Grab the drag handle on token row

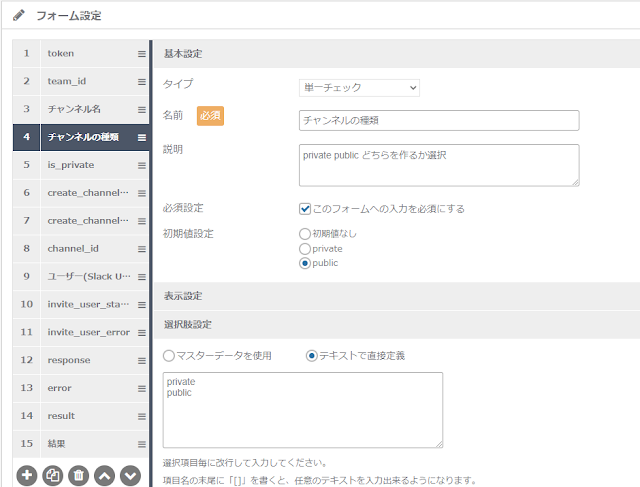142,54
